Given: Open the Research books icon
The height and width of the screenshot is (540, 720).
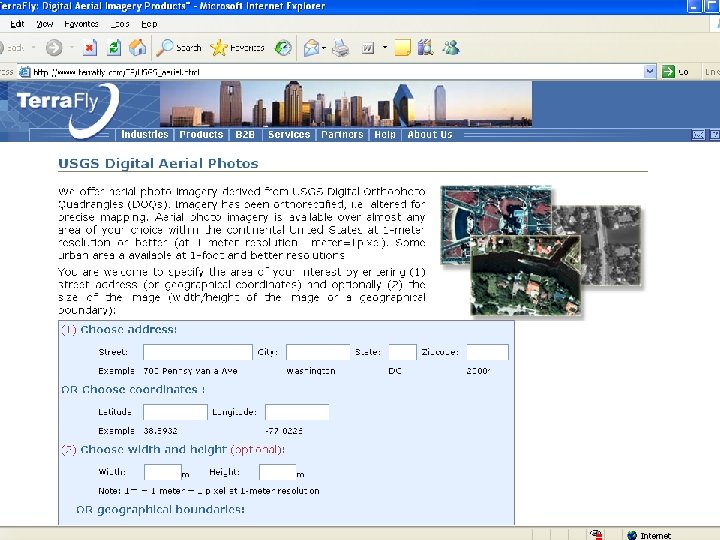Looking at the screenshot, I should tap(426, 47).
